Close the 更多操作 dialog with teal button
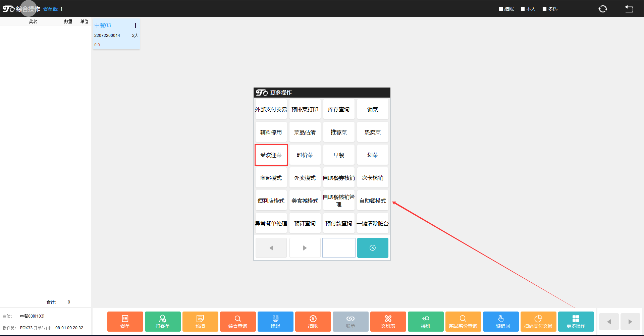 click(x=373, y=248)
